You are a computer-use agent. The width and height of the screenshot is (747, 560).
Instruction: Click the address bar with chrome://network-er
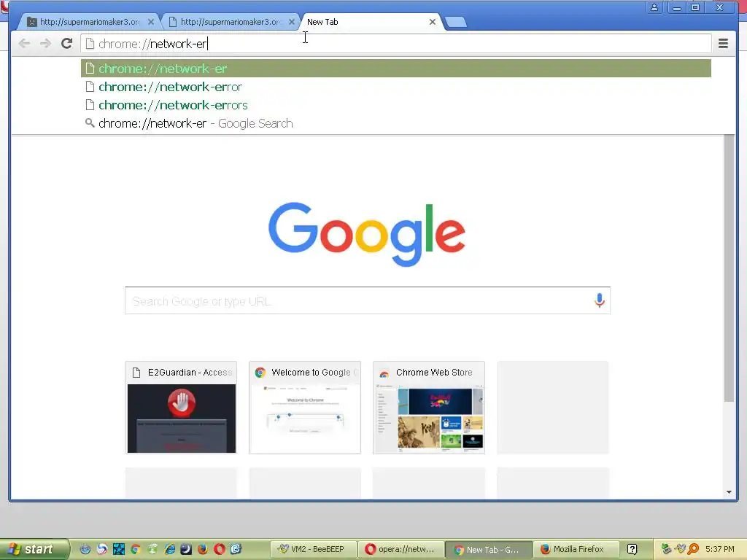tap(395, 44)
